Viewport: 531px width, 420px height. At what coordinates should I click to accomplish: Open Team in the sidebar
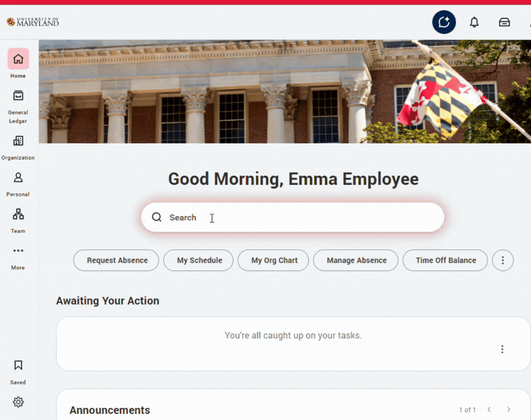click(18, 222)
